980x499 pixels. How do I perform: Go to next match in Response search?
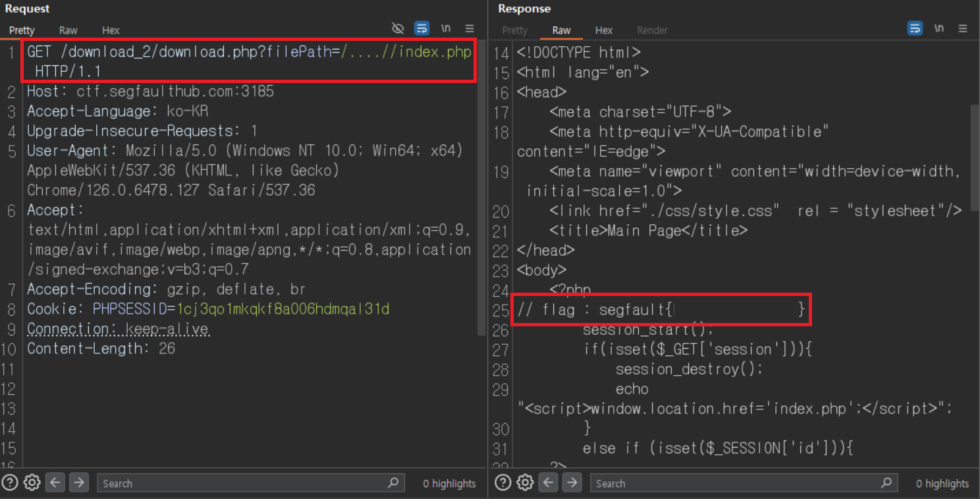pyautogui.click(x=572, y=483)
